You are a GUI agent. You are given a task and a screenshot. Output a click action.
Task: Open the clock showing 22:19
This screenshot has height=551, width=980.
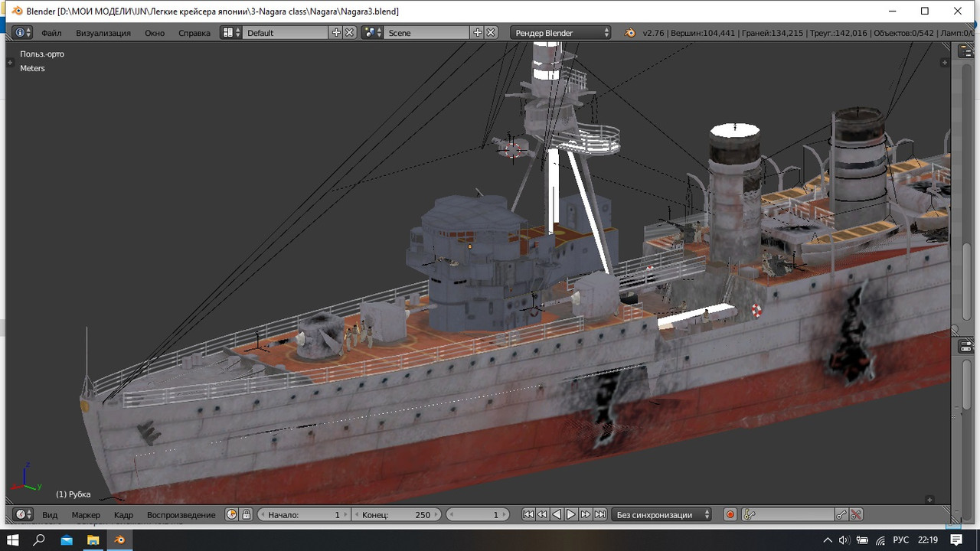(927, 540)
